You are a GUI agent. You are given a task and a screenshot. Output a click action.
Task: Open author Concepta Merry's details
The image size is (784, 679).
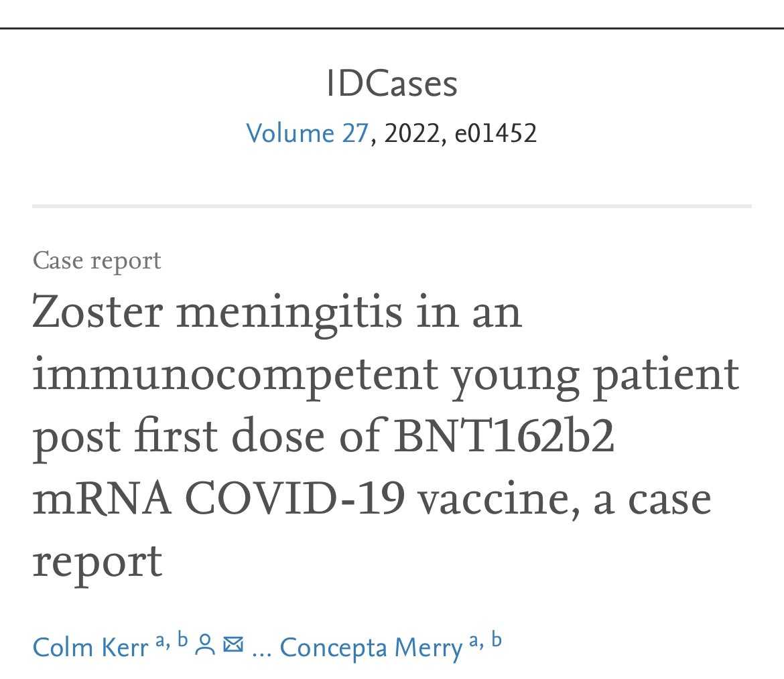tap(371, 648)
